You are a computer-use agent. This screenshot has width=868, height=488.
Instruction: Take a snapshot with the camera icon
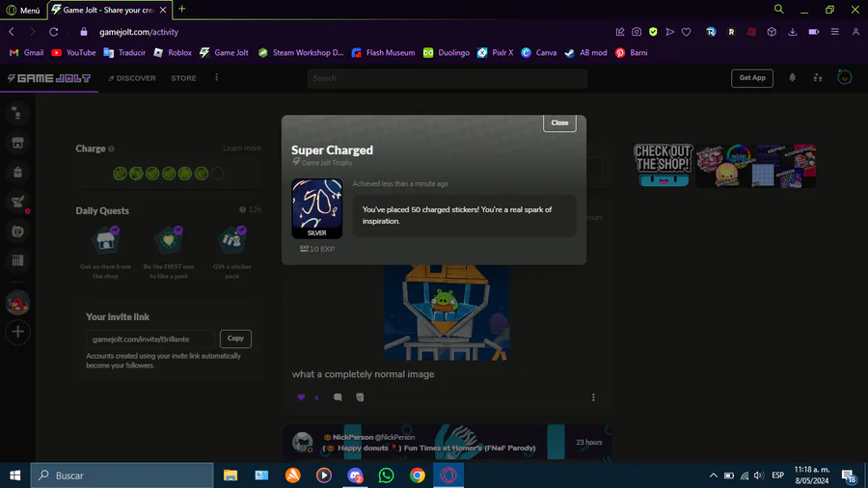637,32
